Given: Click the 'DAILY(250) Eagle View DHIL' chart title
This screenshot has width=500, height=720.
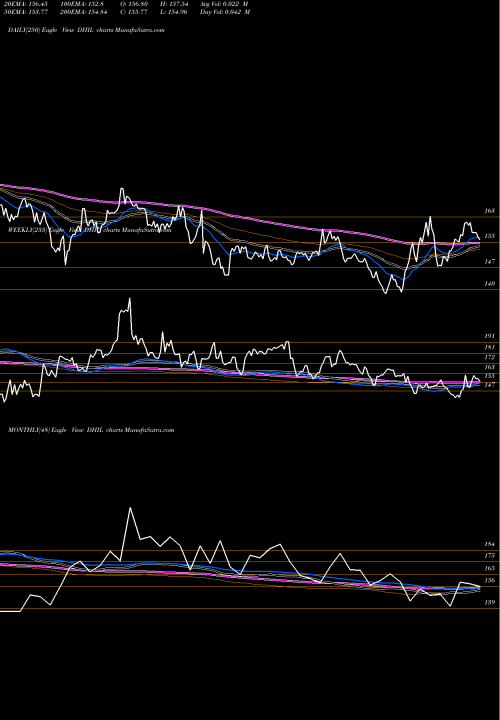Looking at the screenshot, I should pyautogui.click(x=86, y=30).
